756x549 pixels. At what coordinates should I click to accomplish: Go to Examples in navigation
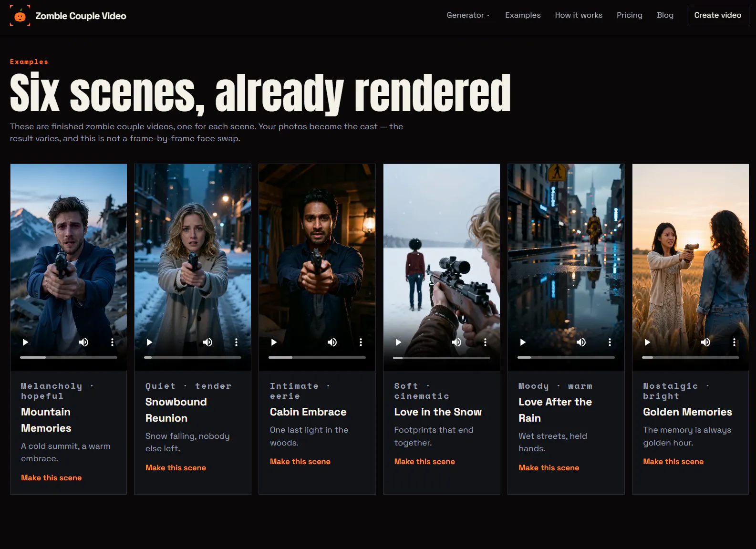click(x=523, y=15)
